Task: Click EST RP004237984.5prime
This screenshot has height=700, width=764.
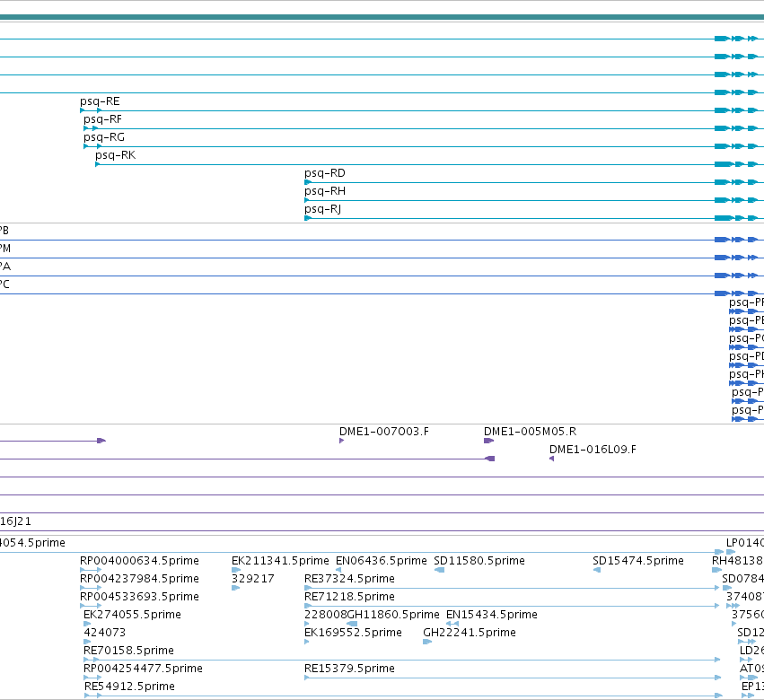Action: point(139,579)
